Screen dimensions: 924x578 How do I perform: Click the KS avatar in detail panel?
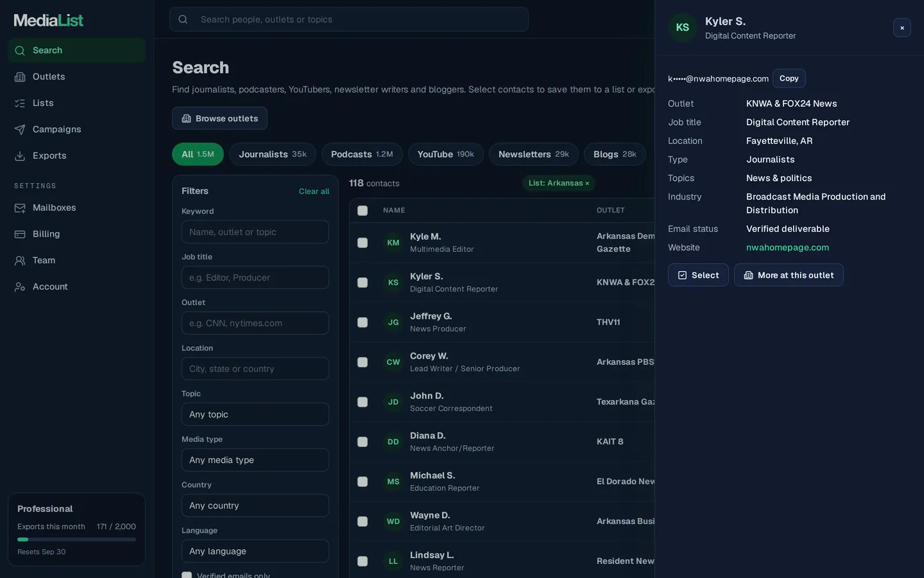(683, 28)
